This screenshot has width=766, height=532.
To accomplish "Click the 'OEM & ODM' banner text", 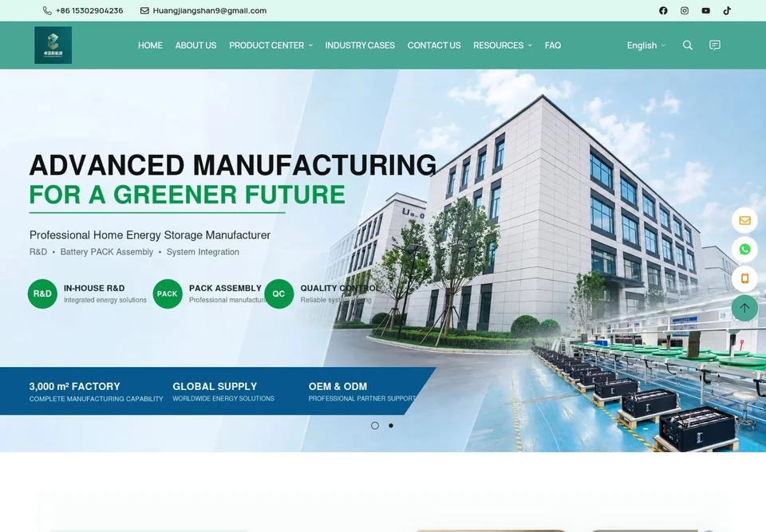I will tap(338, 386).
